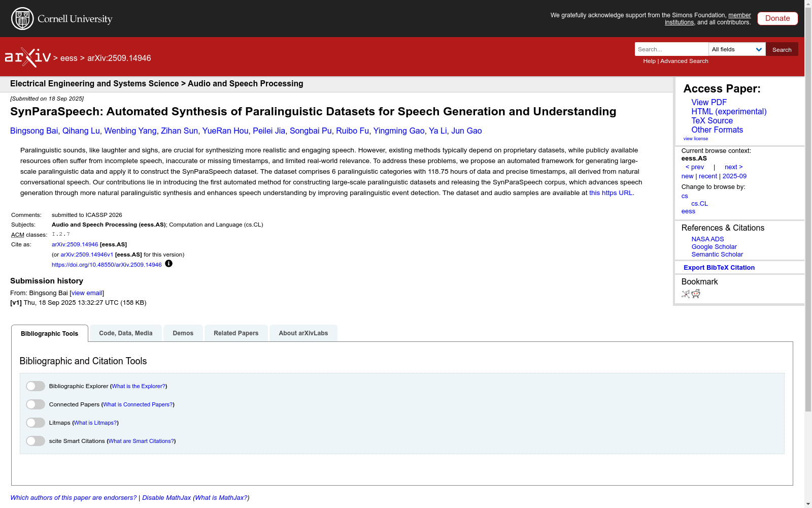Open author Wenbing Yang's page
Image resolution: width=812 pixels, height=508 pixels.
[130, 131]
